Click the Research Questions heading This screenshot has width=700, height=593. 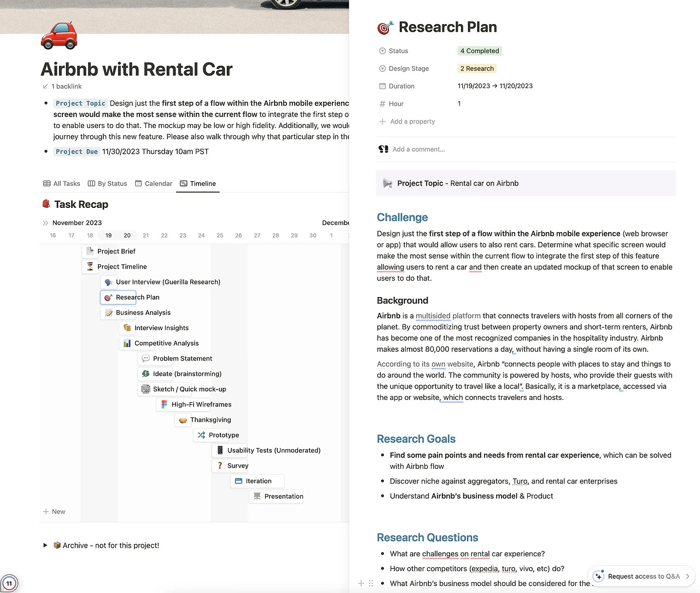pos(428,537)
